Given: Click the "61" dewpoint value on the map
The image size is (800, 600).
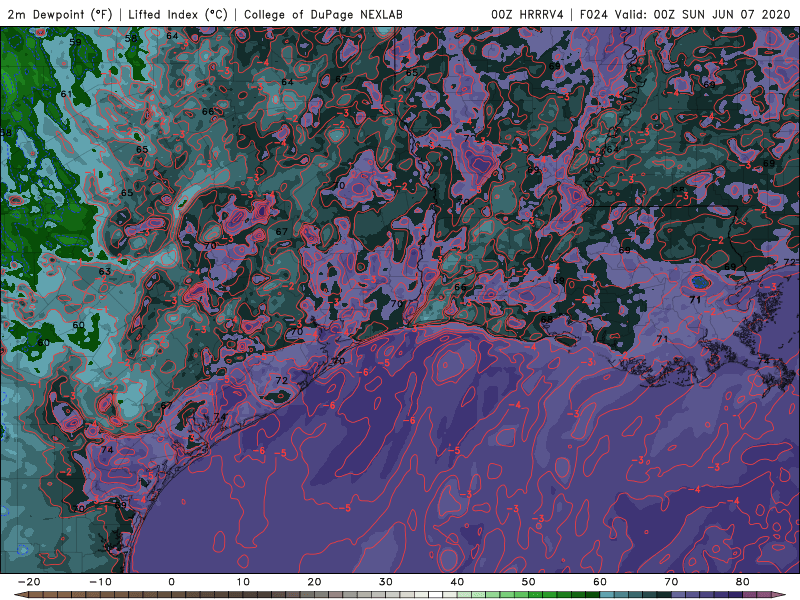Looking at the screenshot, I should pos(66,94).
